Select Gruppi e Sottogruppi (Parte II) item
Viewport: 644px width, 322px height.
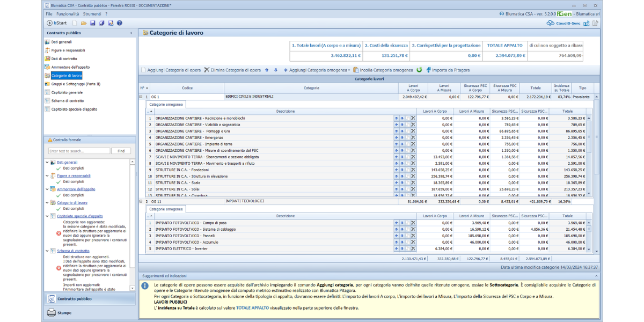click(76, 84)
